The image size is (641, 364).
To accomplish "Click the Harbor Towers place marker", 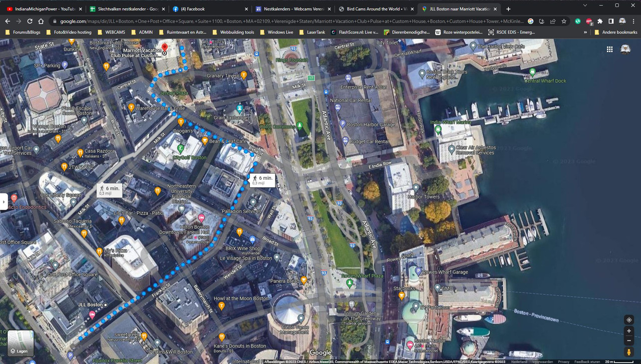I will 416,188.
